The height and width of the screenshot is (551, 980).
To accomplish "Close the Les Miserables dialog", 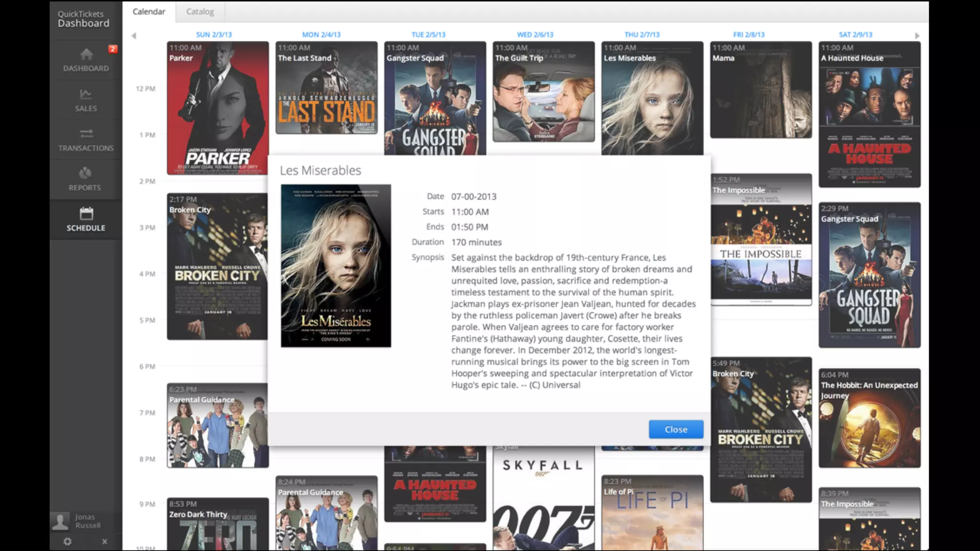I will [x=676, y=430].
